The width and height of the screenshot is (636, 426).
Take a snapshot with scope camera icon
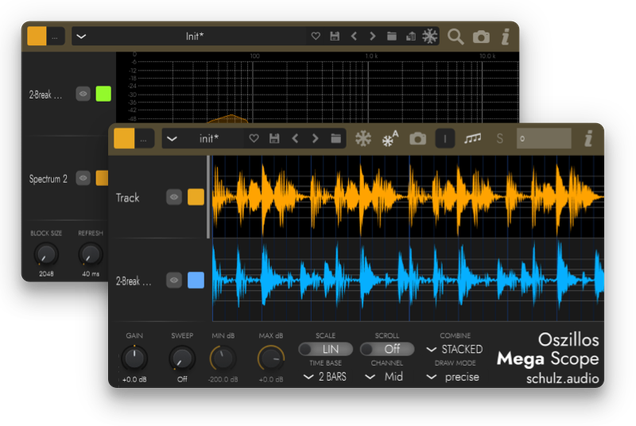pyautogui.click(x=417, y=139)
